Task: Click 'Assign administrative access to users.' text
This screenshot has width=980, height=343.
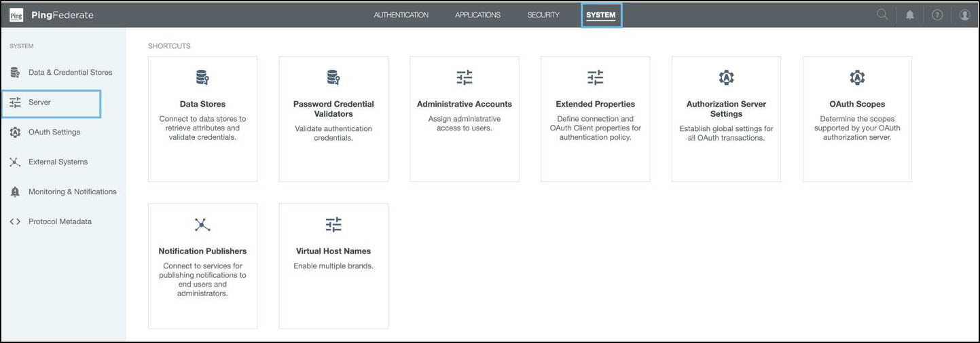Action: (465, 124)
